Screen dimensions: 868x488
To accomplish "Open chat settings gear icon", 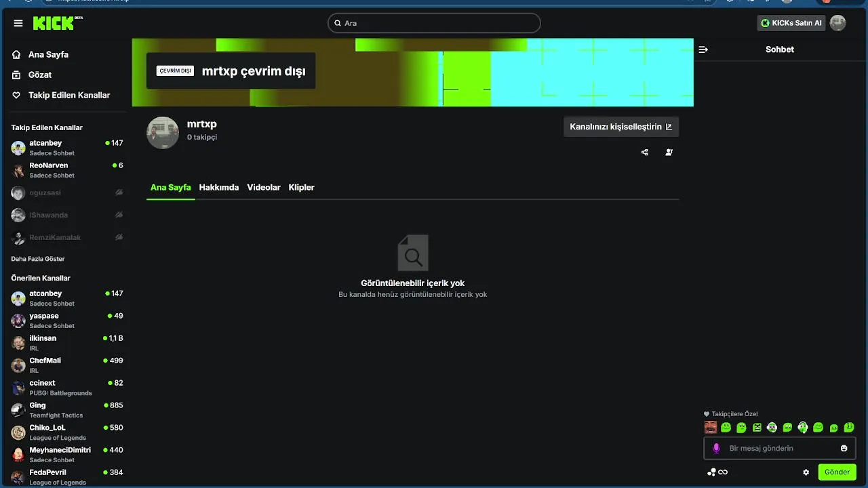I will 806,472.
